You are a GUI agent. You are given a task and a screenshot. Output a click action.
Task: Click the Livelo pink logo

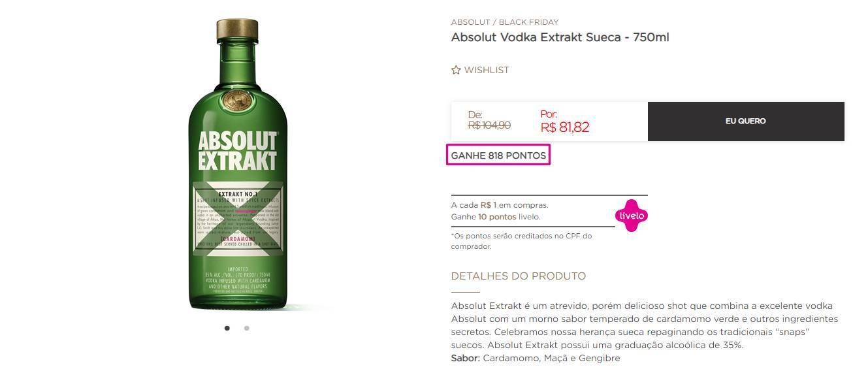coord(632,216)
